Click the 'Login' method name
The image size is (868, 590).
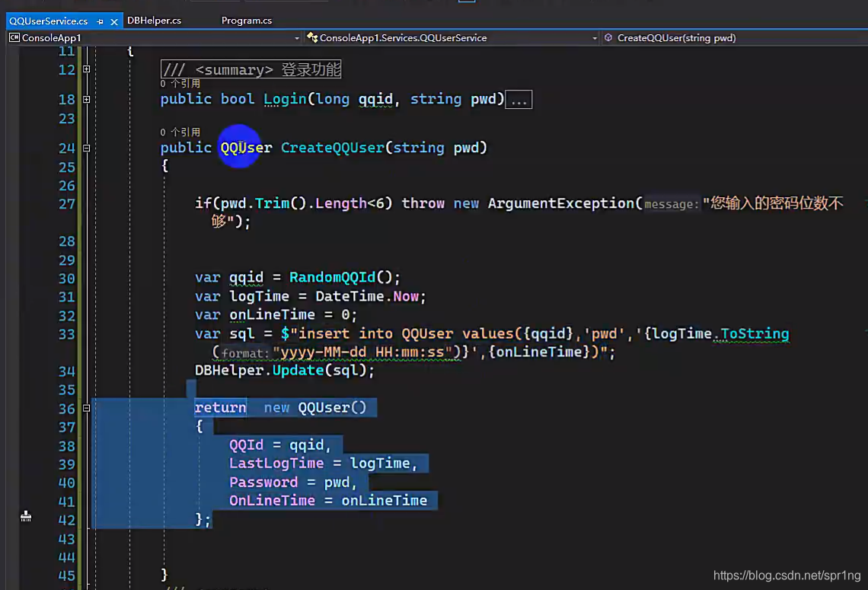[x=285, y=100]
